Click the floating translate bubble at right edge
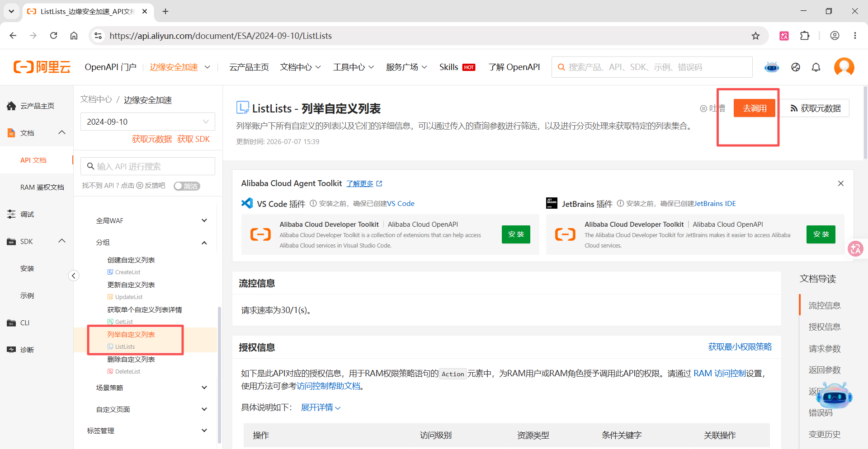868x449 pixels. (856, 248)
